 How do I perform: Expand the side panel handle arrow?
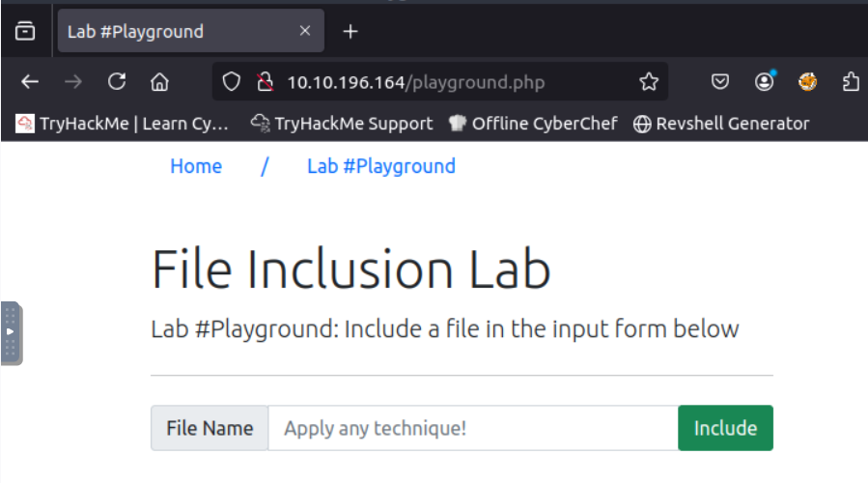coord(11,332)
